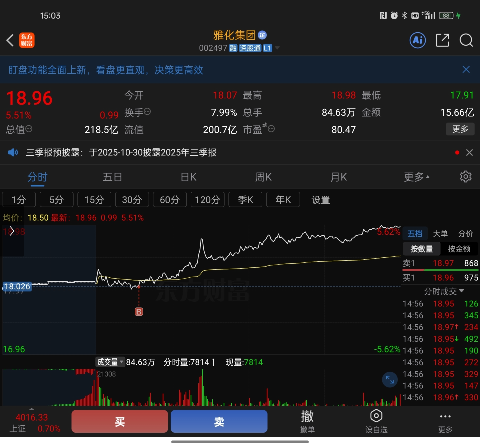Image resolution: width=480 pixels, height=448 pixels.
Task: Tap the back arrow icon
Action: coord(10,40)
